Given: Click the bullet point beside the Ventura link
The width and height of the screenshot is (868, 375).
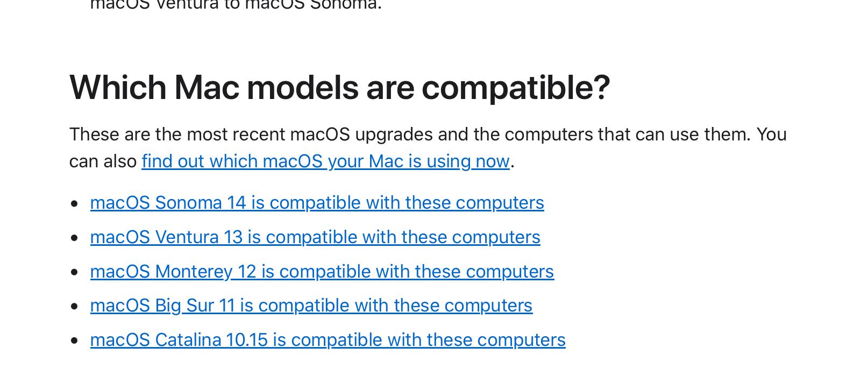Looking at the screenshot, I should pos(75,238).
